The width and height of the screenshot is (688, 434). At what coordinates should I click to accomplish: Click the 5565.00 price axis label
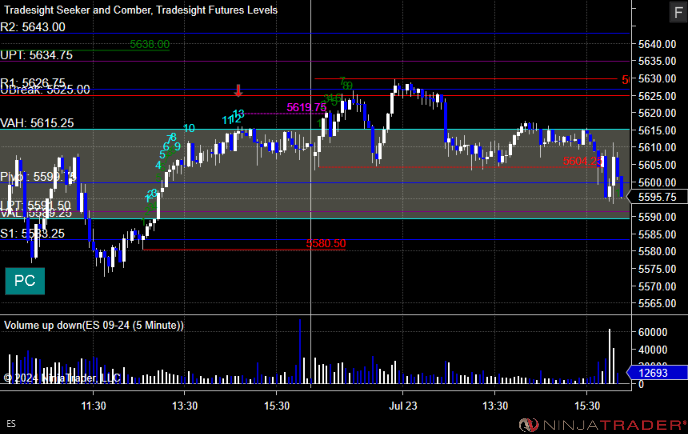[x=657, y=303]
